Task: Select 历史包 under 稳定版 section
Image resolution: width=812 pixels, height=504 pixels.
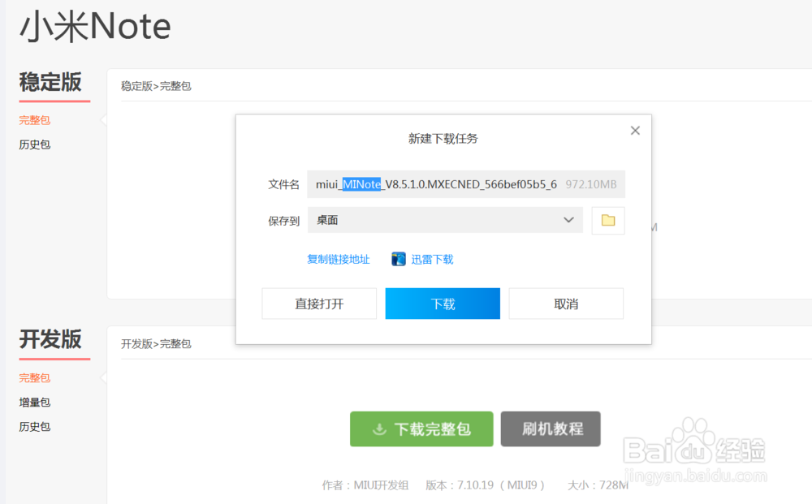Action: pyautogui.click(x=35, y=144)
